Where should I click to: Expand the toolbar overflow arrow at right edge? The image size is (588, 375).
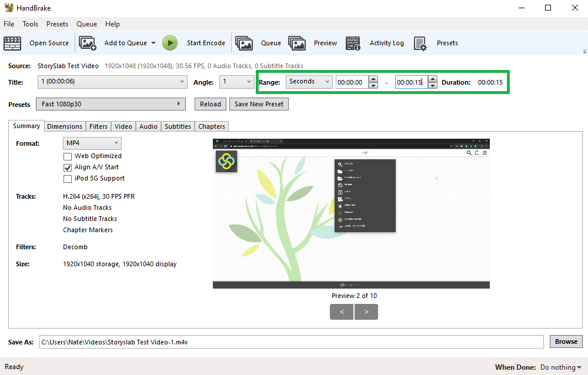point(584,52)
